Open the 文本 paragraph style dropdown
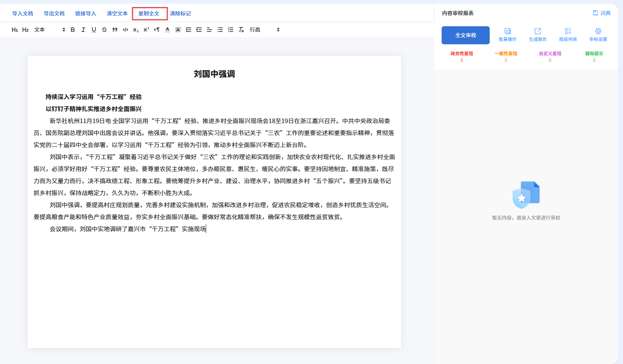The height and width of the screenshot is (364, 623). pos(50,30)
